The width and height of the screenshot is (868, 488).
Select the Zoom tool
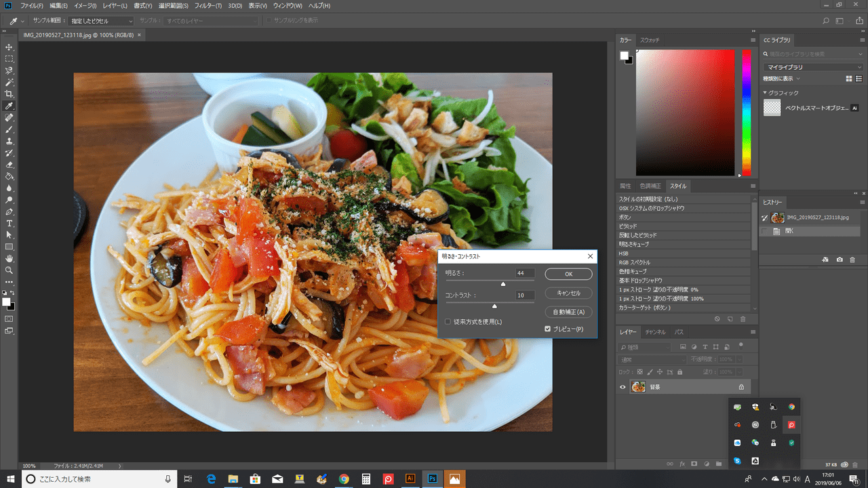pos(9,270)
